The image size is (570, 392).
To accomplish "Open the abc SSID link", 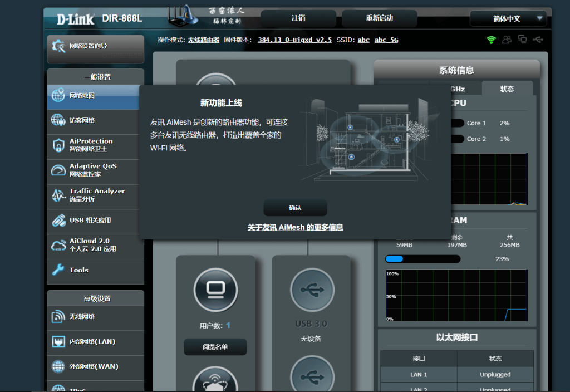I will (x=363, y=40).
